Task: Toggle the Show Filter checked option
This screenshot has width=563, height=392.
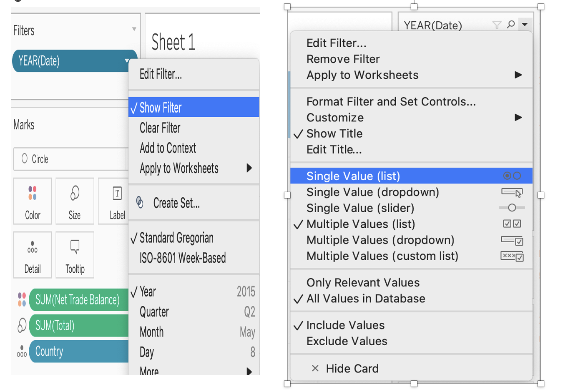Action: (161, 108)
